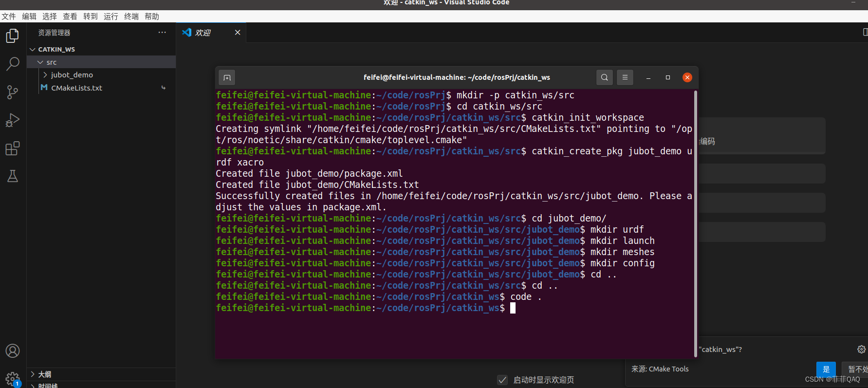Open the Search view in activity bar
This screenshot has width=868, height=388.
click(x=13, y=64)
